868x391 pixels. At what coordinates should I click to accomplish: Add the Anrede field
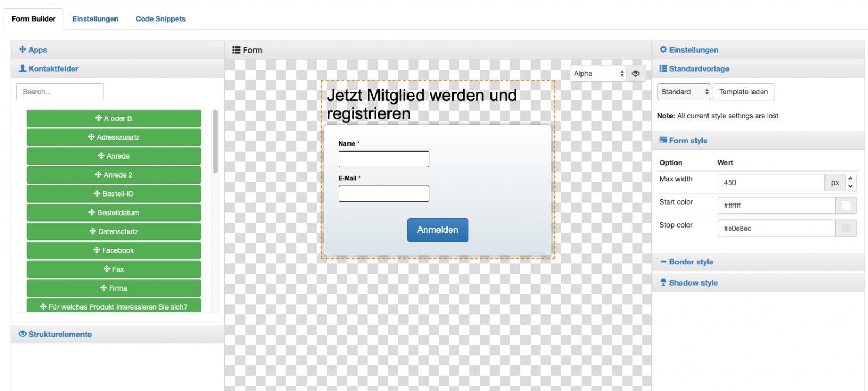113,156
